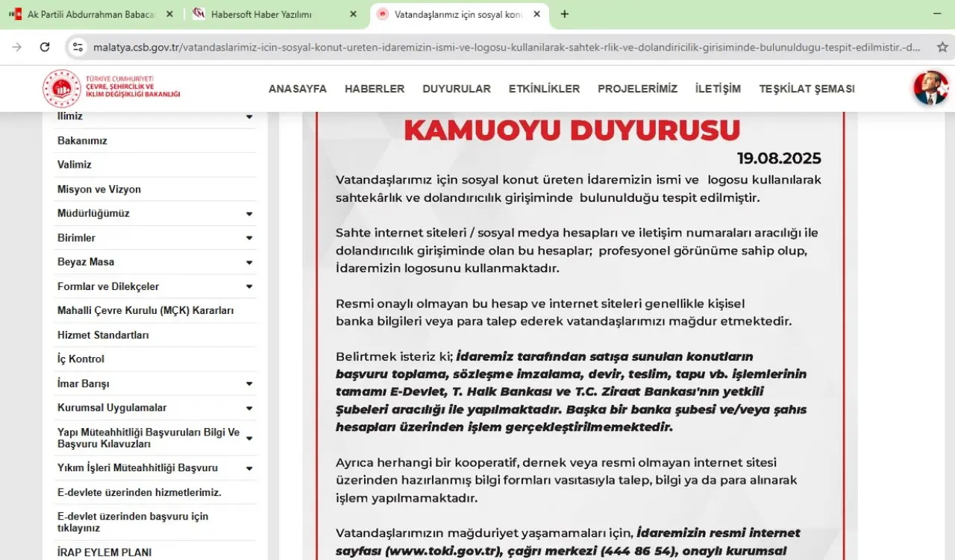Click the date 19.08.2025
Screen dimensions: 955x560
point(779,158)
